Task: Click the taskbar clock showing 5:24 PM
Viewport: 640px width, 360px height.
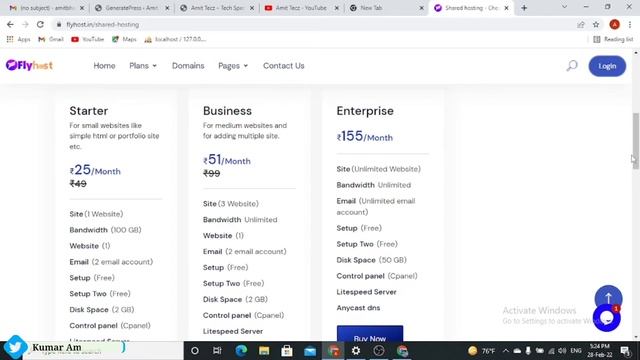Action: 600,351
